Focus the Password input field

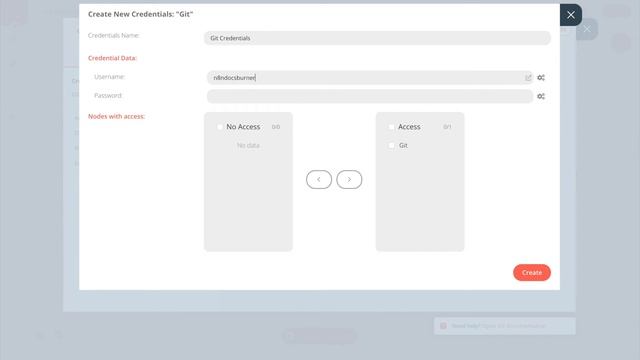369,96
